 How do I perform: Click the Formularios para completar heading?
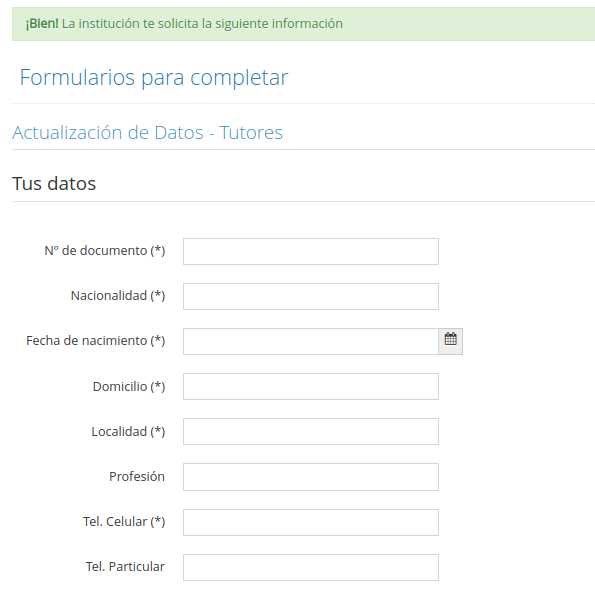[x=154, y=78]
